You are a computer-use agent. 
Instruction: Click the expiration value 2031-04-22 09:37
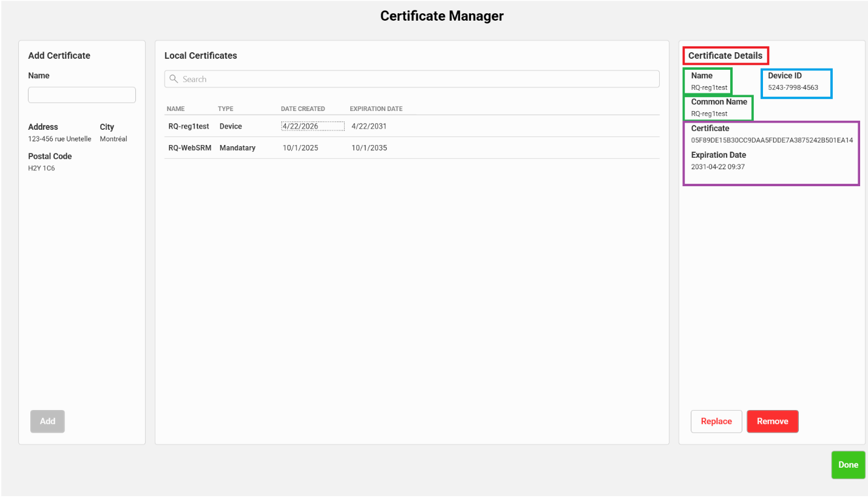click(x=718, y=166)
